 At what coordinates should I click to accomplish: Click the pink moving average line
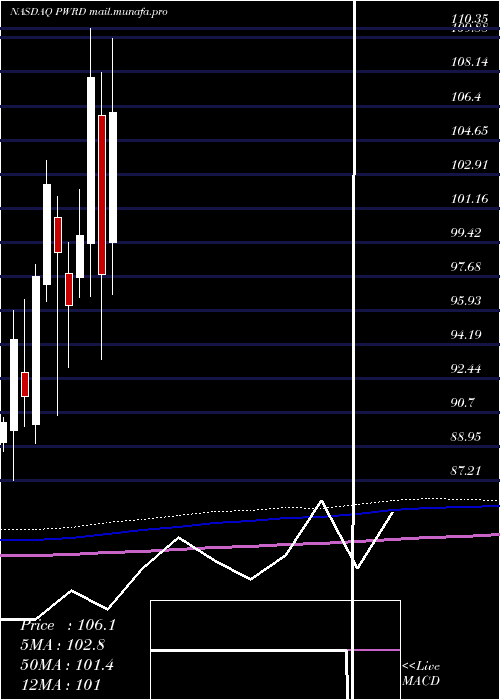[x=250, y=546]
